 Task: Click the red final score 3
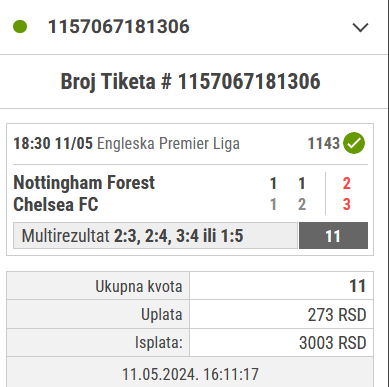point(347,205)
